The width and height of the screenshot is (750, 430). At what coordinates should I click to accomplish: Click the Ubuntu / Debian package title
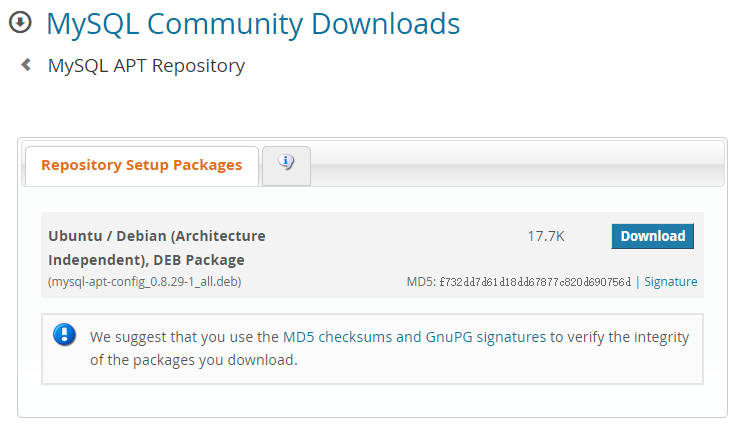point(157,248)
